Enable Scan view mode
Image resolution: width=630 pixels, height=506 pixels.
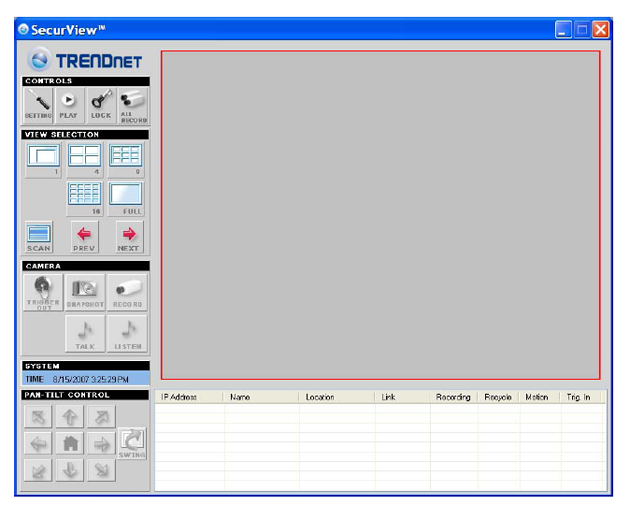(x=39, y=237)
